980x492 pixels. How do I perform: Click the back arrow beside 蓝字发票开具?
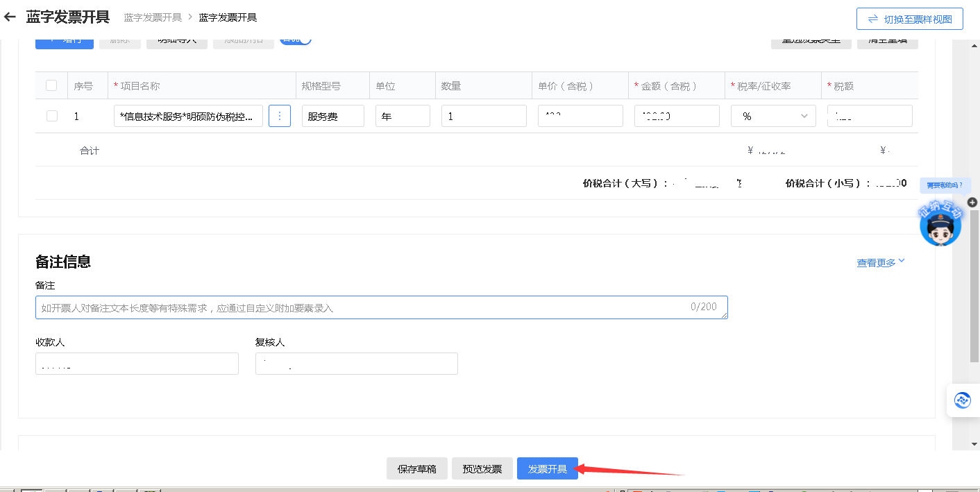tap(10, 17)
